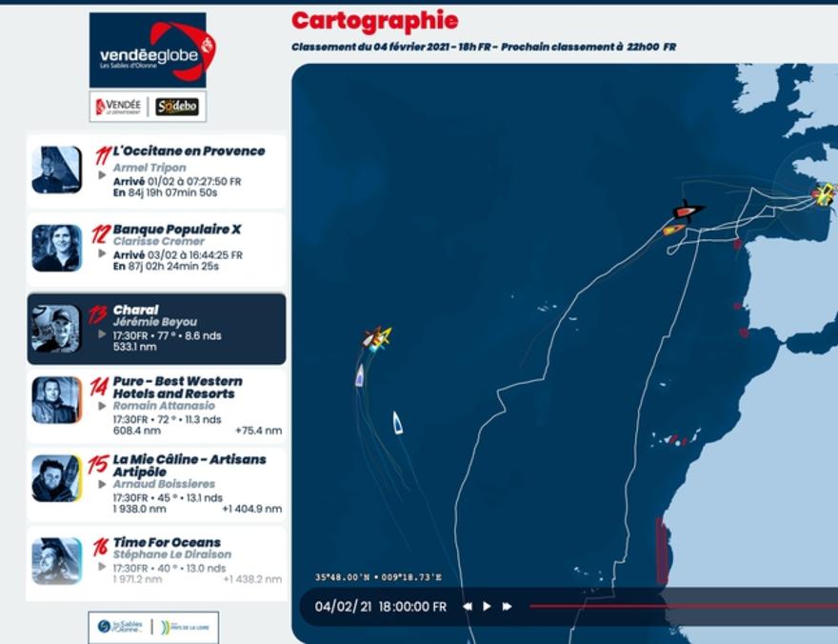
Task: Open L'Occitane en Provence boat title
Action: [x=189, y=151]
